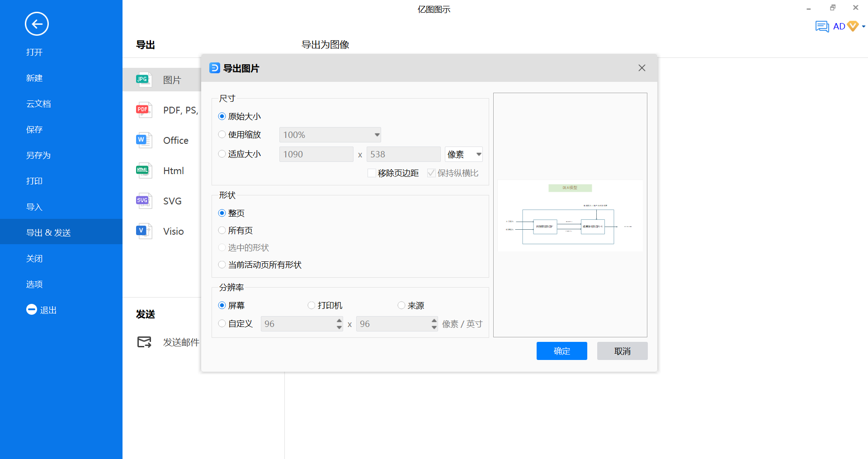Open the 打开 menu item
The width and height of the screenshot is (868, 459).
pyautogui.click(x=34, y=52)
